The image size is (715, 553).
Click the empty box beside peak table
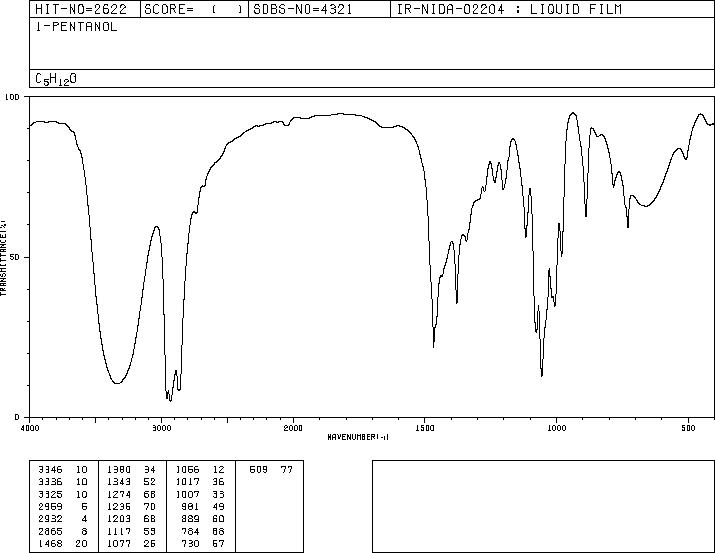click(x=543, y=506)
